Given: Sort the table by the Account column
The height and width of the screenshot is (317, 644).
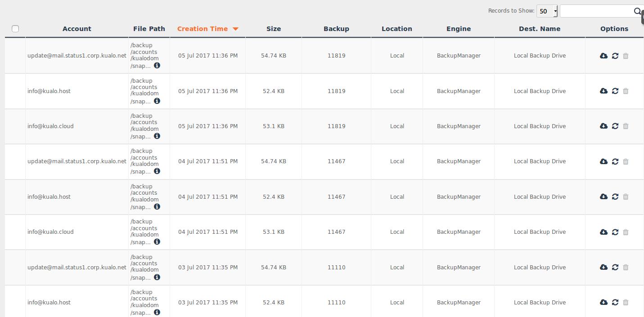Looking at the screenshot, I should tap(77, 28).
